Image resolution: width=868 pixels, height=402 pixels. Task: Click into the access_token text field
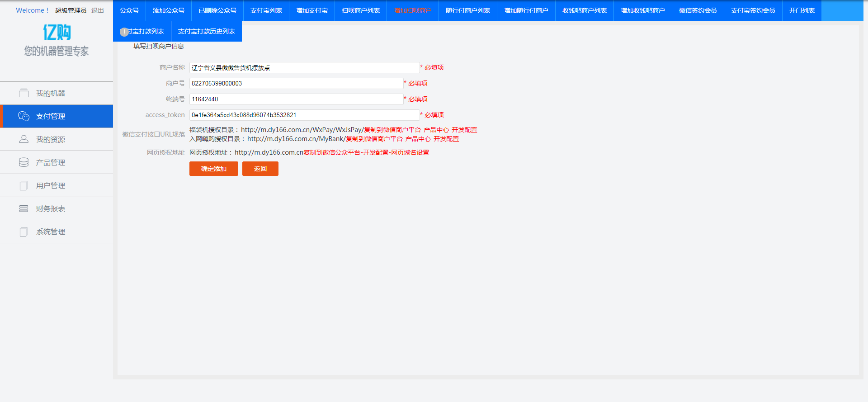click(304, 115)
